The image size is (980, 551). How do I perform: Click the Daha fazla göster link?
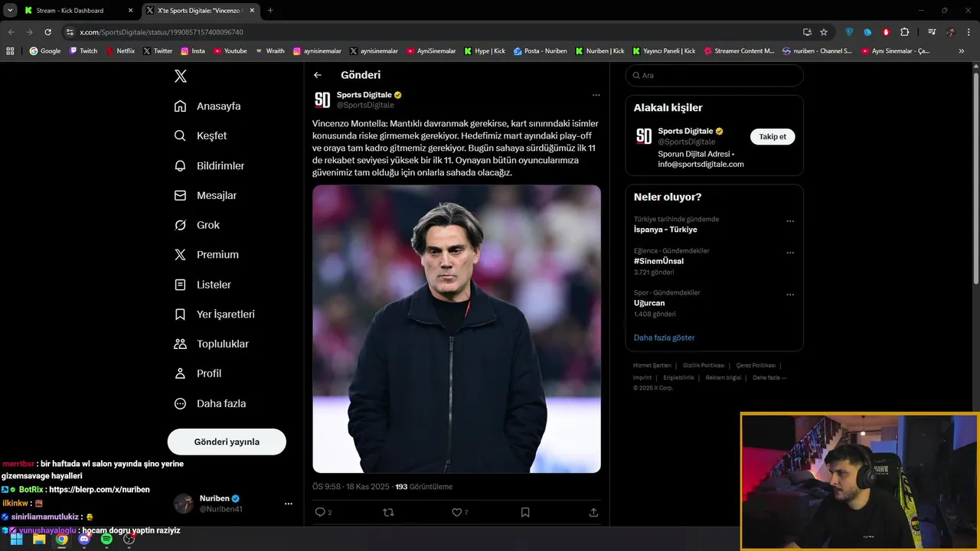664,337
